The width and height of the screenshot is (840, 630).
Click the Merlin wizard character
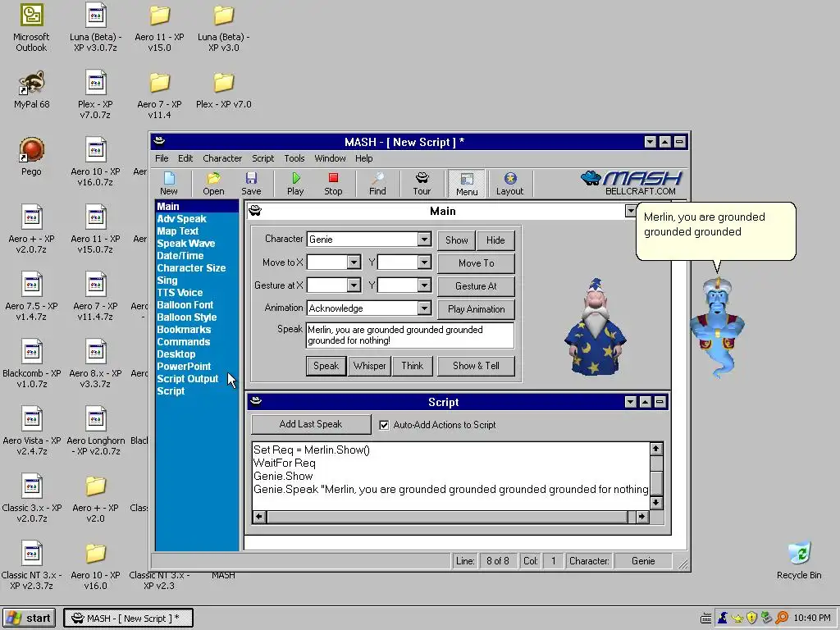595,326
